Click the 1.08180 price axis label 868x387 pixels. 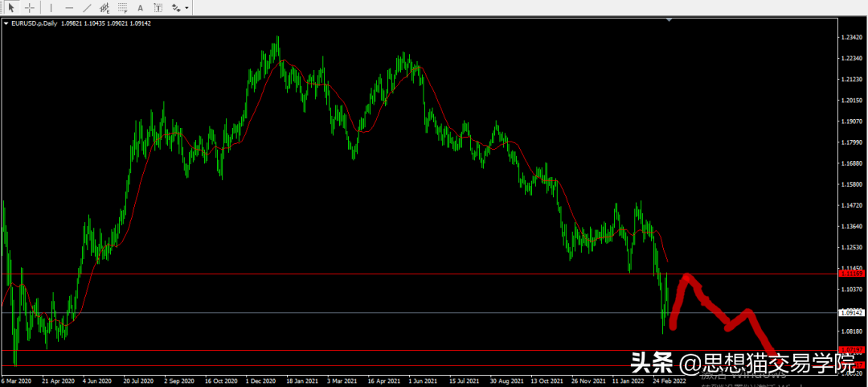(851, 331)
